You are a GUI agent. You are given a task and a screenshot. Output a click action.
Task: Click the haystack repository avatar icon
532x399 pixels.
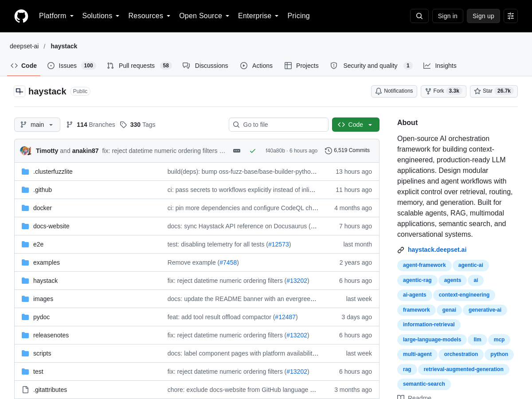click(20, 91)
